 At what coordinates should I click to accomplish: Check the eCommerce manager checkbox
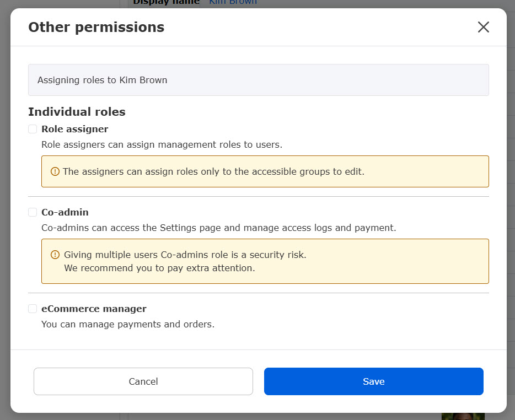tap(33, 309)
